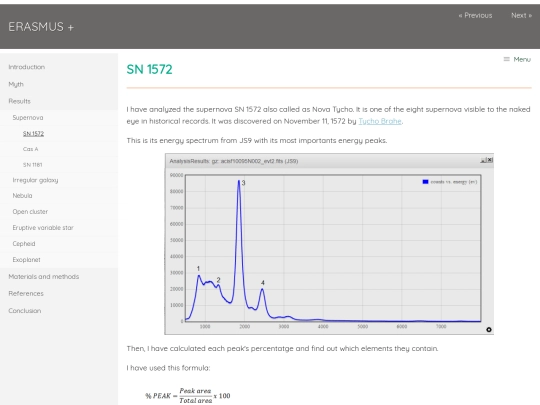The height and width of the screenshot is (405, 540).
Task: Open the References section
Action: pos(26,294)
